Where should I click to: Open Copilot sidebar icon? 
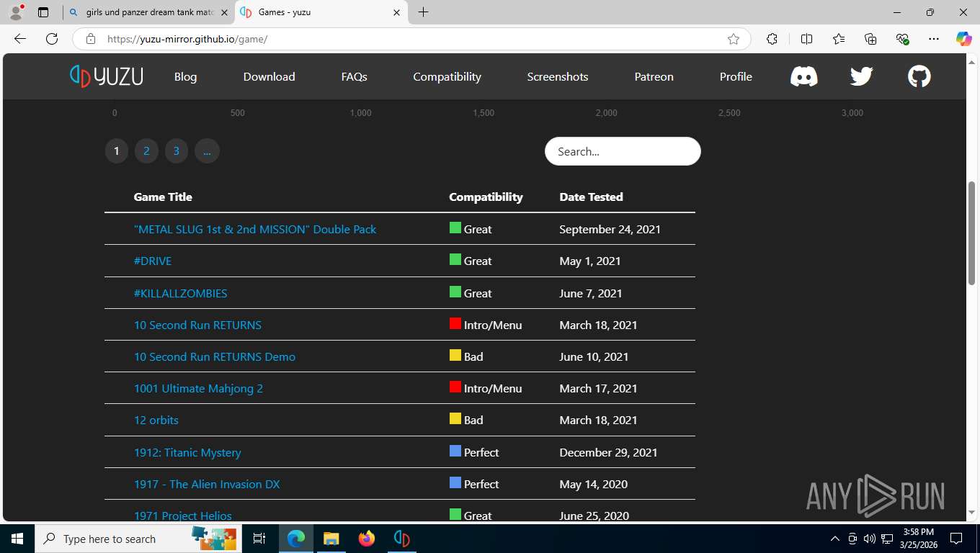point(963,39)
